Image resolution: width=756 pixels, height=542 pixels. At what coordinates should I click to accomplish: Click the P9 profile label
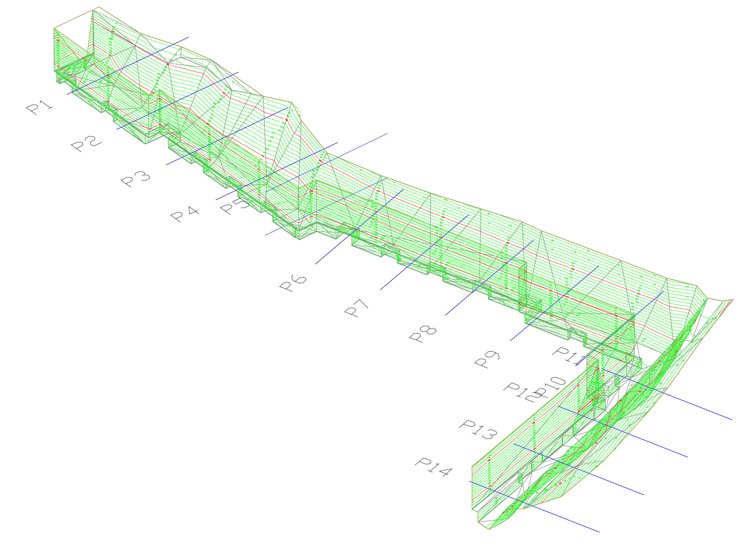[x=487, y=359]
